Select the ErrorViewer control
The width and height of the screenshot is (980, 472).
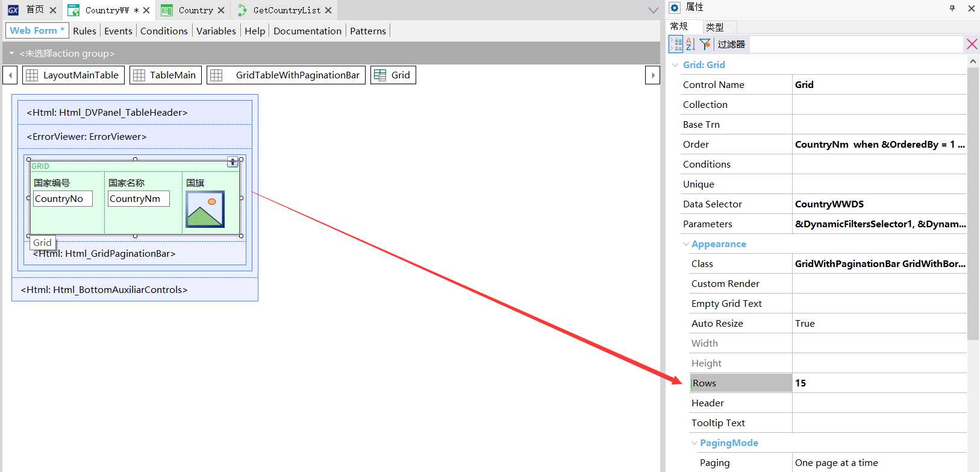(x=135, y=136)
